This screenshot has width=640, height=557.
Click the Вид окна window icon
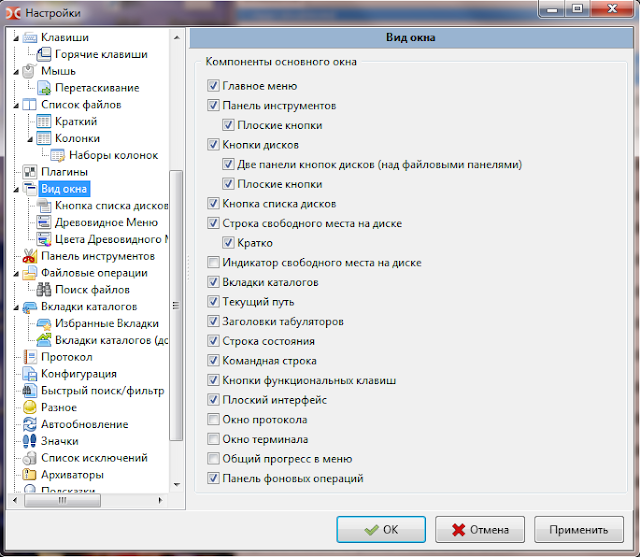point(30,189)
